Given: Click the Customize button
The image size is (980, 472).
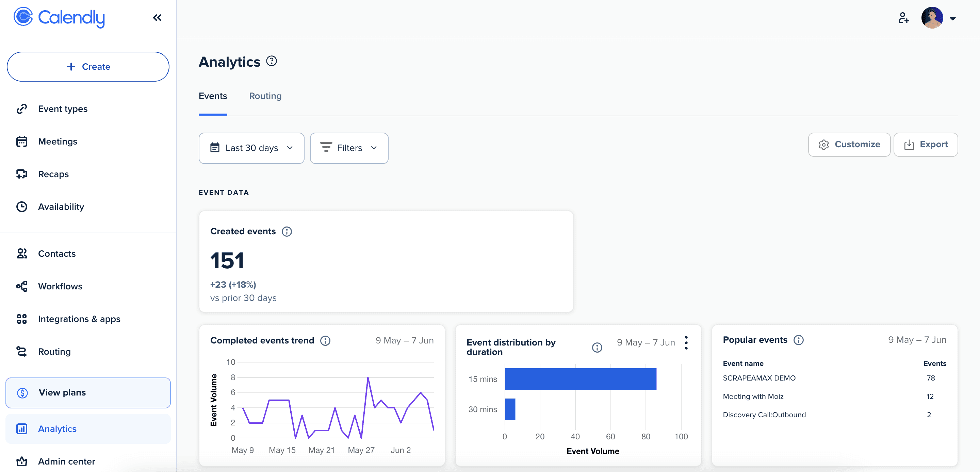Looking at the screenshot, I should (x=849, y=145).
